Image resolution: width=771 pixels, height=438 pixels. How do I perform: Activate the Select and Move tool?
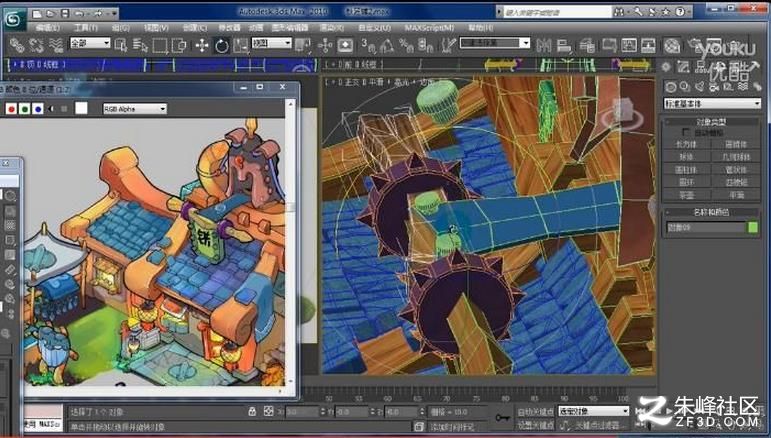pyautogui.click(x=202, y=46)
